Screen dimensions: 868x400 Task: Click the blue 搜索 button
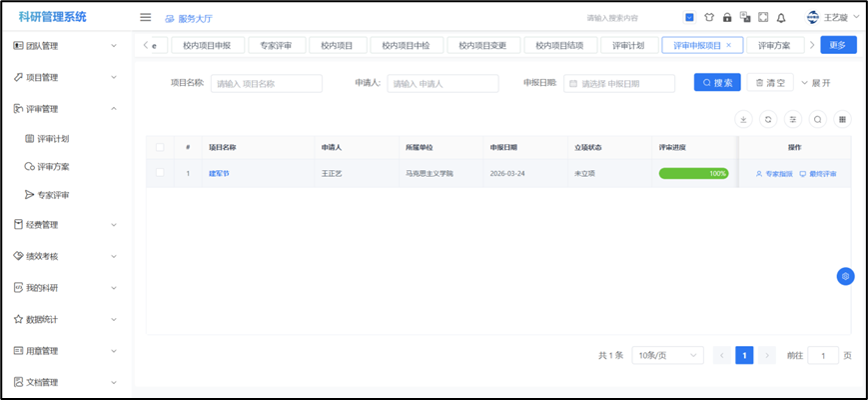coord(717,83)
